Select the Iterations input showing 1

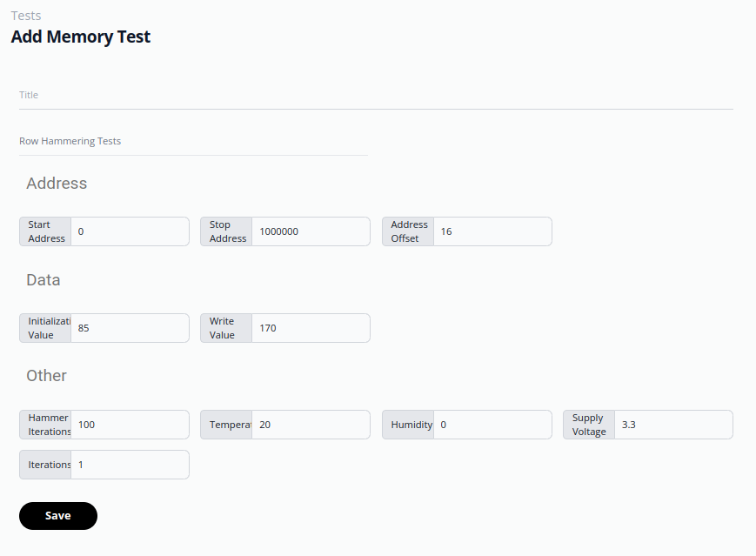[130, 465]
